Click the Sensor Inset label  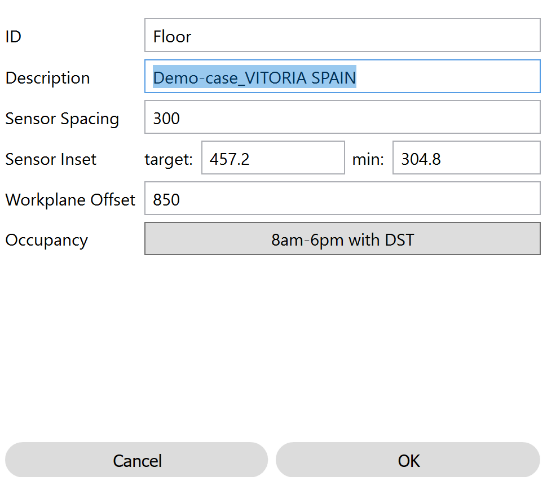(51, 159)
